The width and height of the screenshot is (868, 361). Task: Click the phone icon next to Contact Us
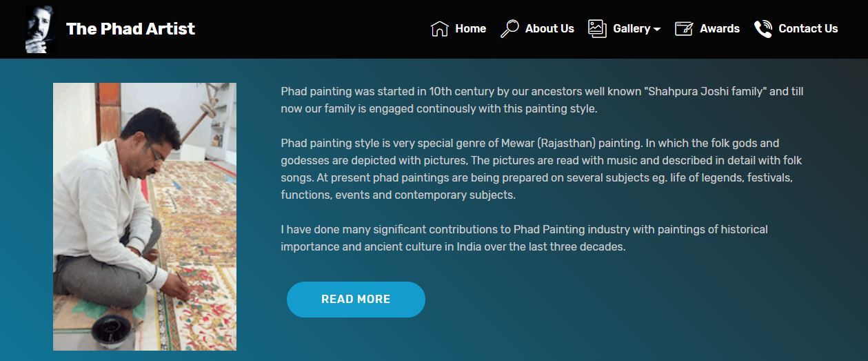tap(763, 29)
